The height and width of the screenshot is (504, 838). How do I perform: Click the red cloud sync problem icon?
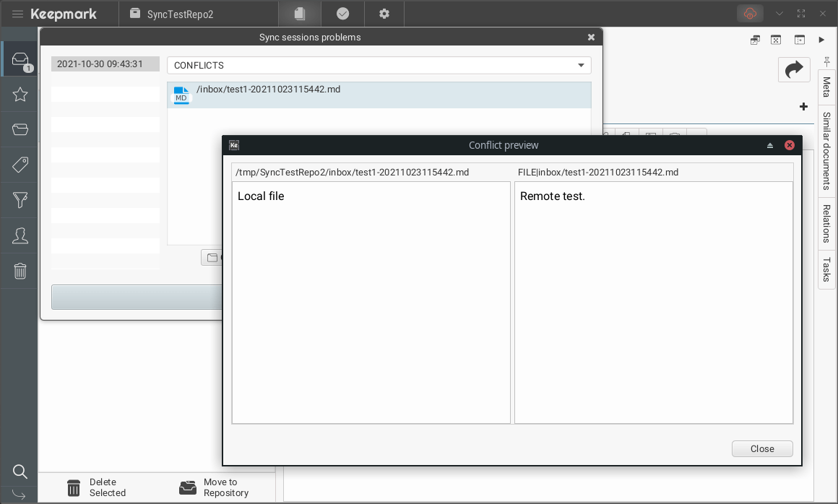[x=750, y=14]
